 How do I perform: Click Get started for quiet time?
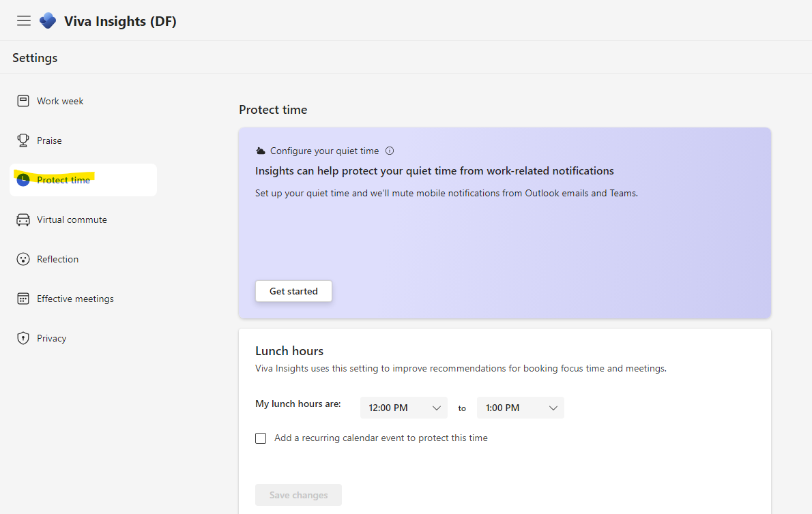293,291
